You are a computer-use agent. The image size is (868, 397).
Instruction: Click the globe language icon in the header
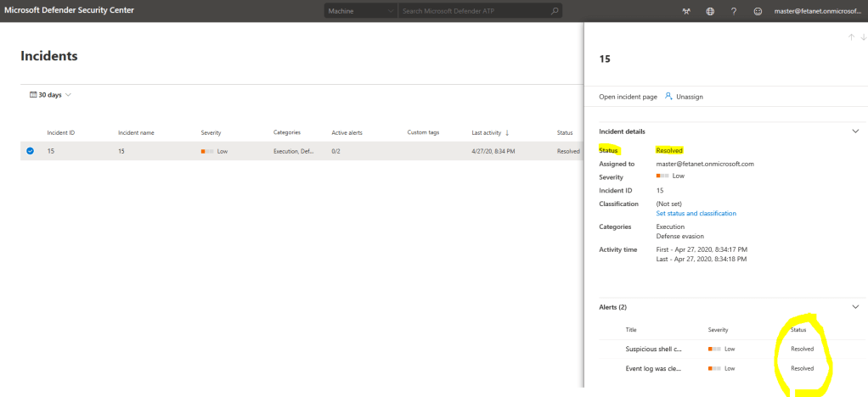click(x=710, y=11)
